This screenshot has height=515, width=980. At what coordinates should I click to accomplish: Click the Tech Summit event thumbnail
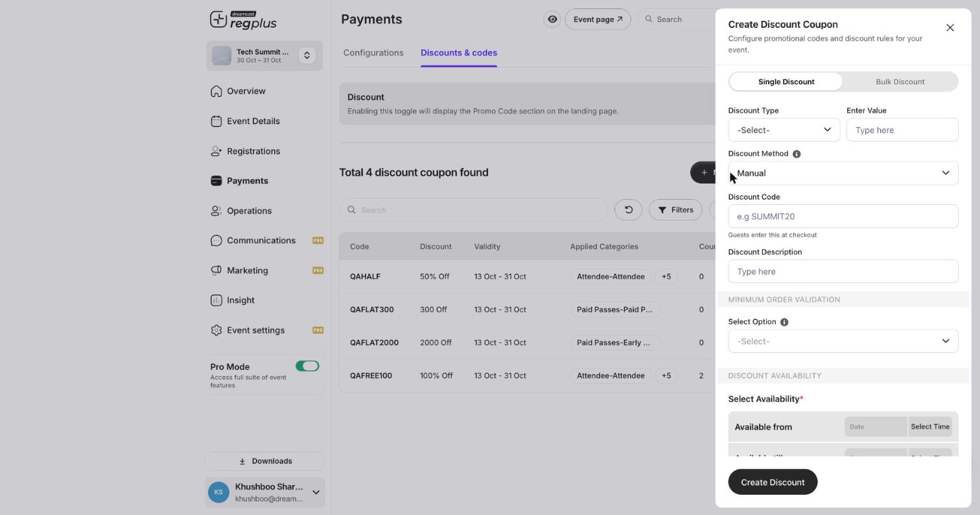pos(221,56)
